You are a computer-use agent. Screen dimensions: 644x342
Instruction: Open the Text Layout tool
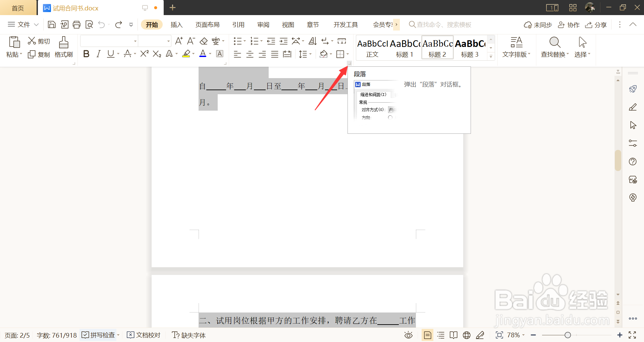[516, 47]
